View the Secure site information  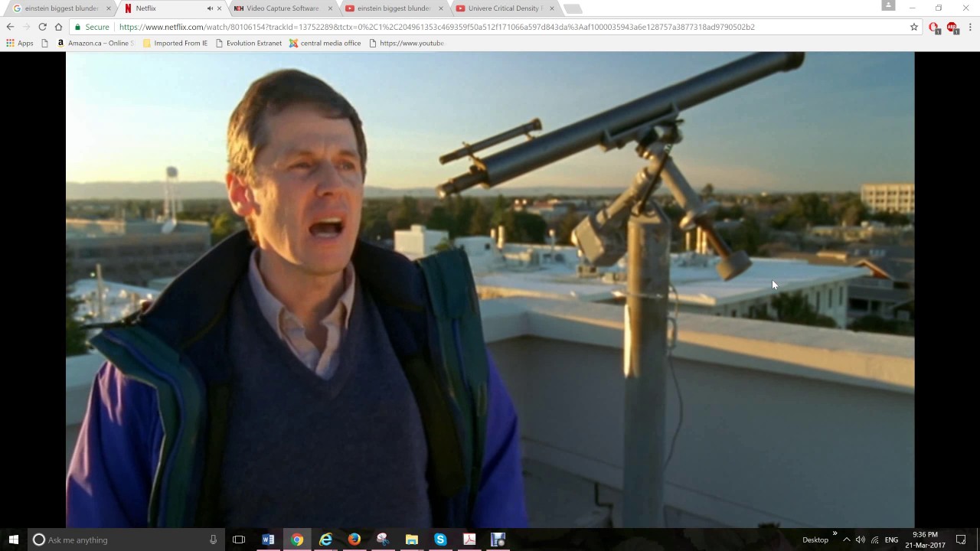[91, 27]
